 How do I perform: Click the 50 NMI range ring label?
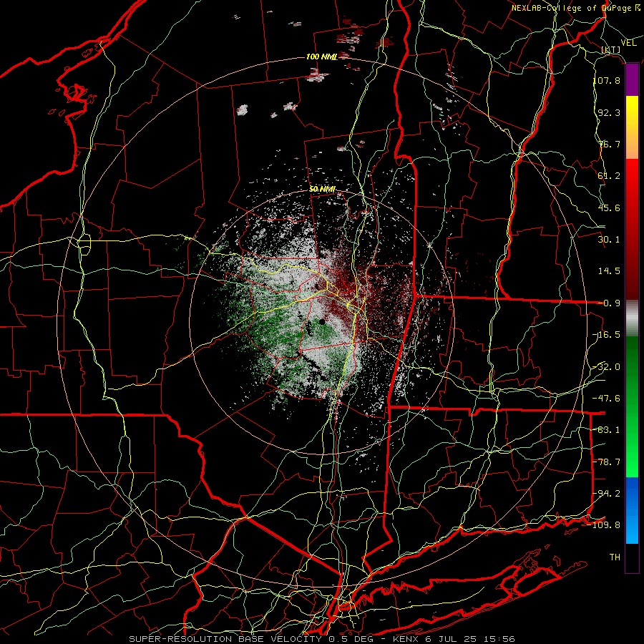323,189
